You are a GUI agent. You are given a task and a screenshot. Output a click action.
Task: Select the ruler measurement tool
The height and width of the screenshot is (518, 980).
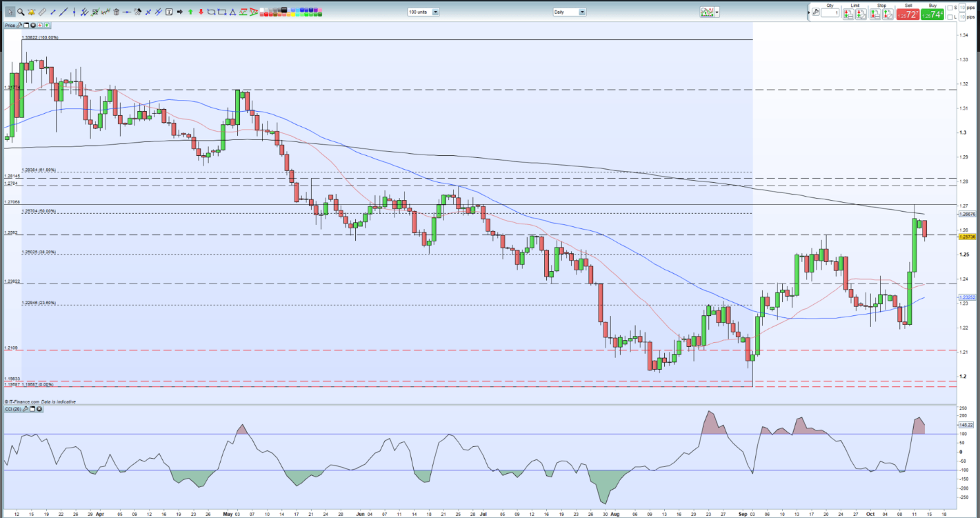click(42, 12)
